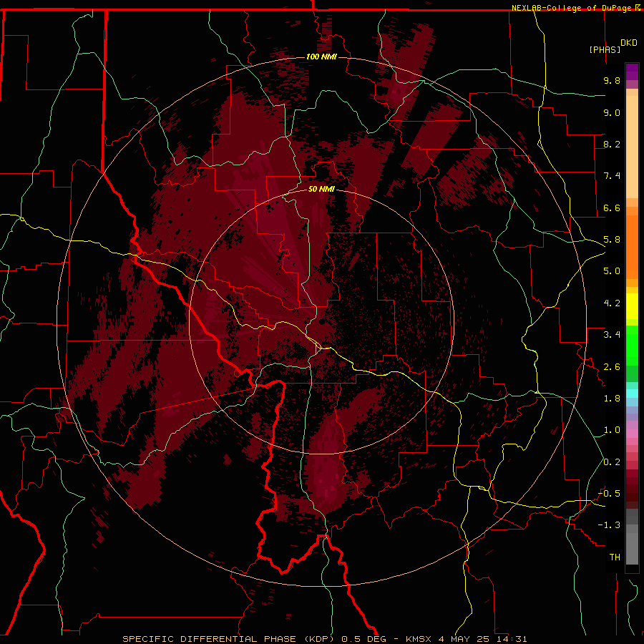Click the 7.4 scale value

612,176
